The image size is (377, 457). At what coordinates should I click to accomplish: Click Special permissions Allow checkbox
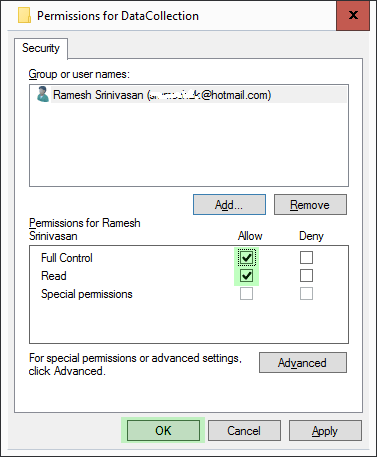(x=246, y=294)
